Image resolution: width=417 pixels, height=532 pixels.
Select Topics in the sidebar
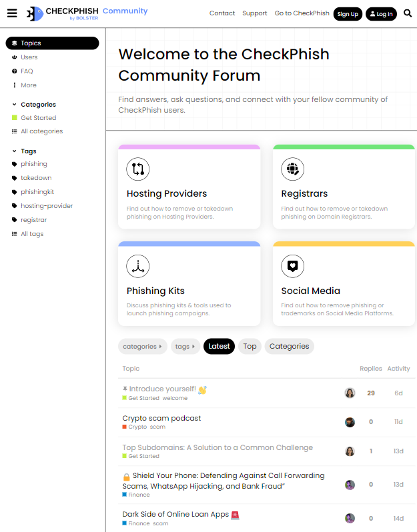(x=52, y=43)
